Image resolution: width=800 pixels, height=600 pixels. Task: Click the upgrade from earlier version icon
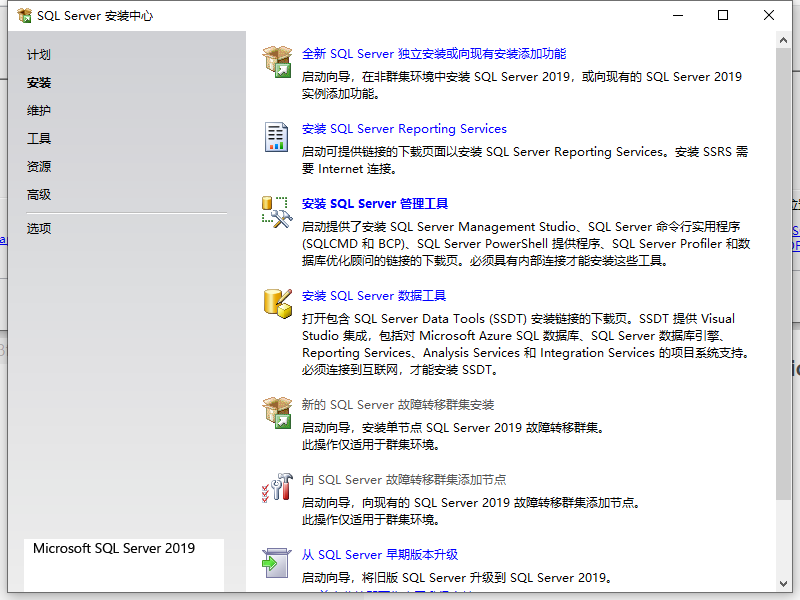point(277,563)
